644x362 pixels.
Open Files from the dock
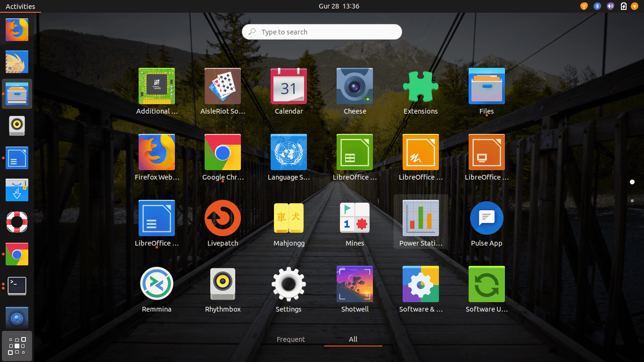(x=17, y=94)
